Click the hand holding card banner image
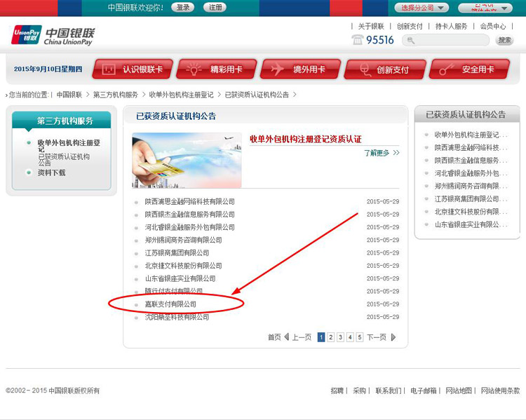The height and width of the screenshot is (420, 526). 187,161
